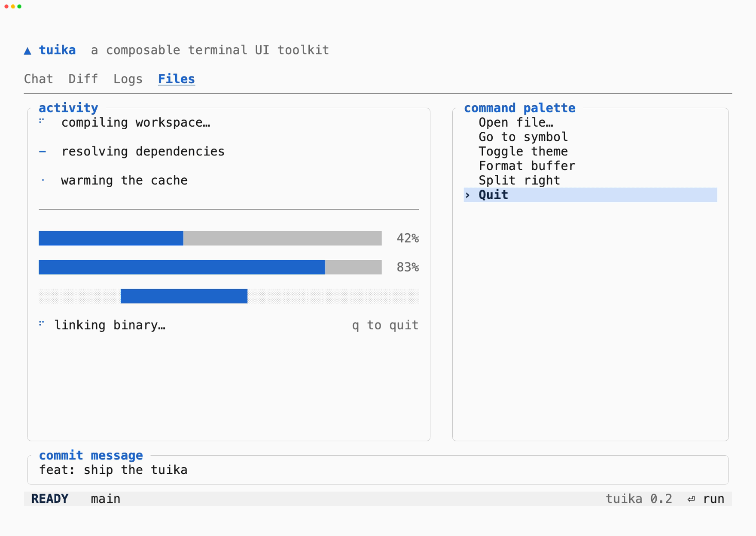756x536 pixels.
Task: Click the 'linking binary…' status text
Action: [110, 325]
